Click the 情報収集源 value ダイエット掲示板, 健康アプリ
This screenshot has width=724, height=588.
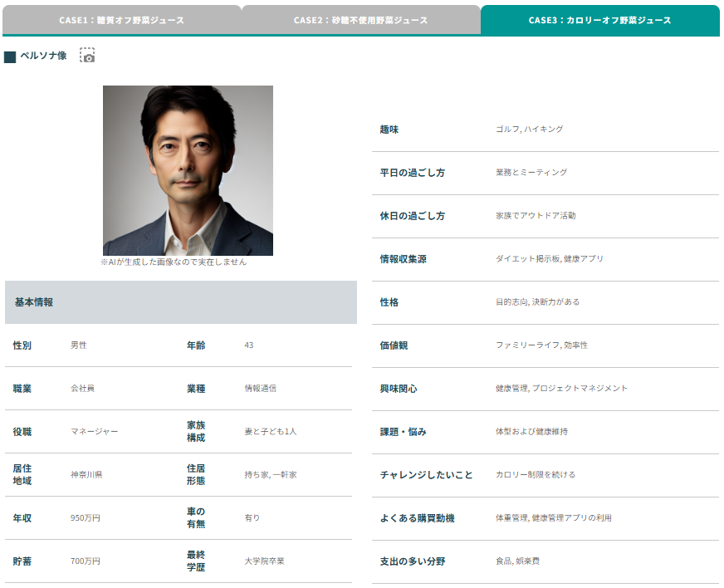pos(549,259)
